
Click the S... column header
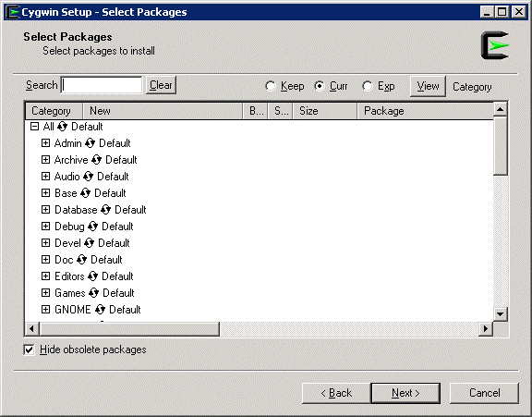(x=280, y=111)
